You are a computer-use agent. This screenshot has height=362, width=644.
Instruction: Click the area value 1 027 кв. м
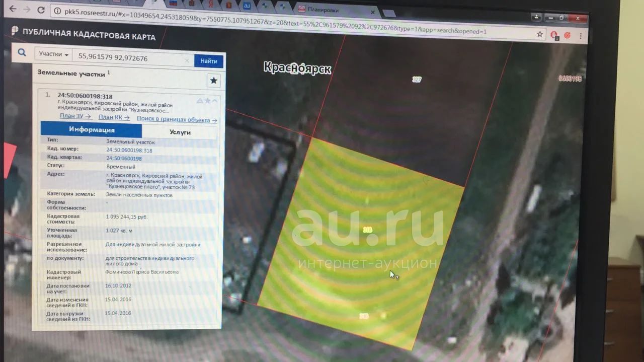[x=119, y=231]
